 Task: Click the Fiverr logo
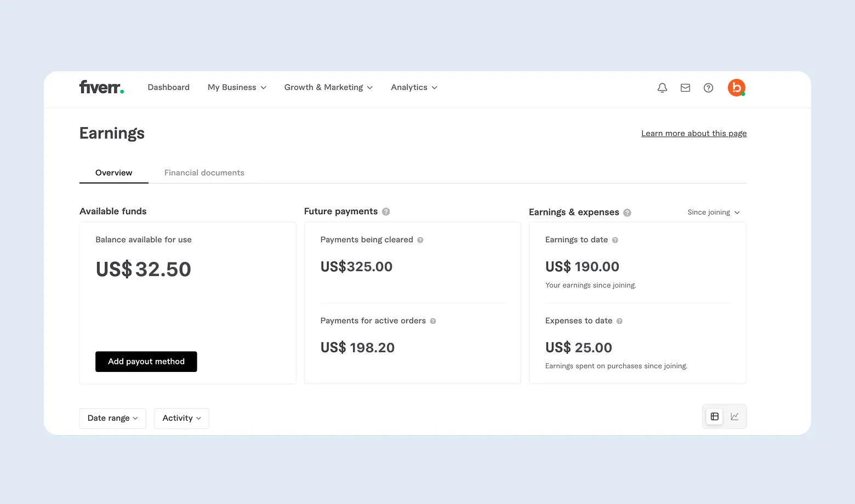click(x=101, y=87)
